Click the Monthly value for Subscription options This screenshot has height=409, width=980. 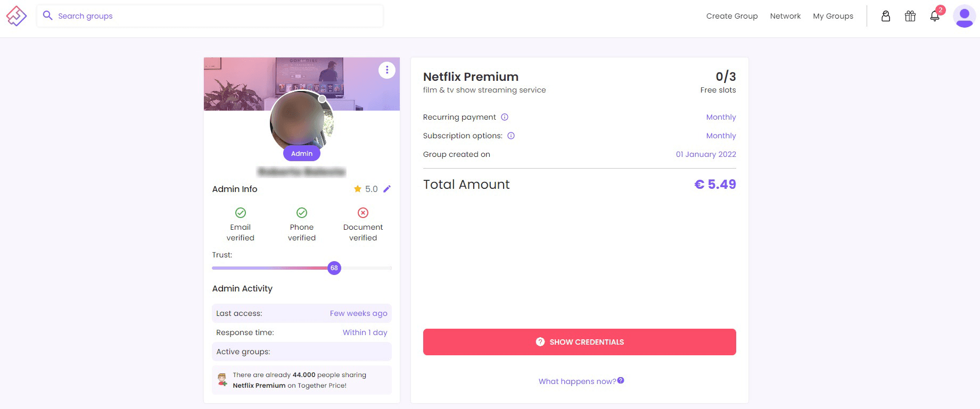pos(721,136)
